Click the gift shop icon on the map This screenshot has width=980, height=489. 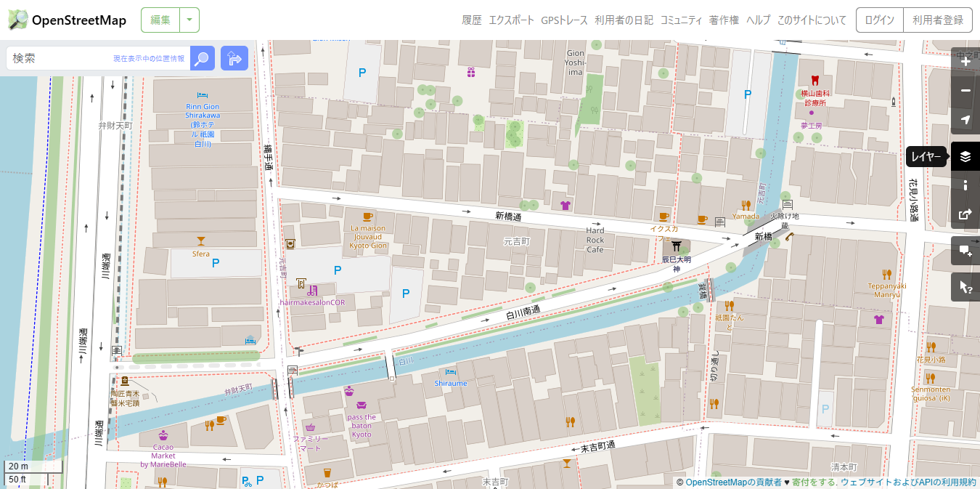[471, 72]
